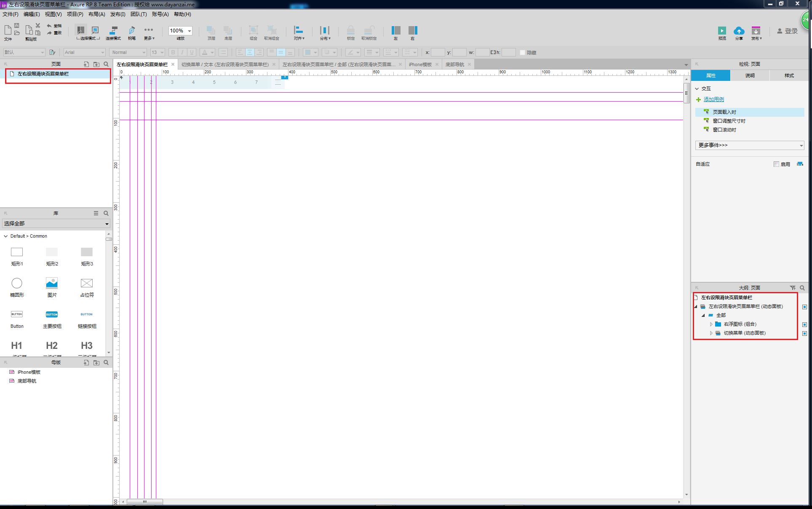Open the fill color swatch

(310, 52)
